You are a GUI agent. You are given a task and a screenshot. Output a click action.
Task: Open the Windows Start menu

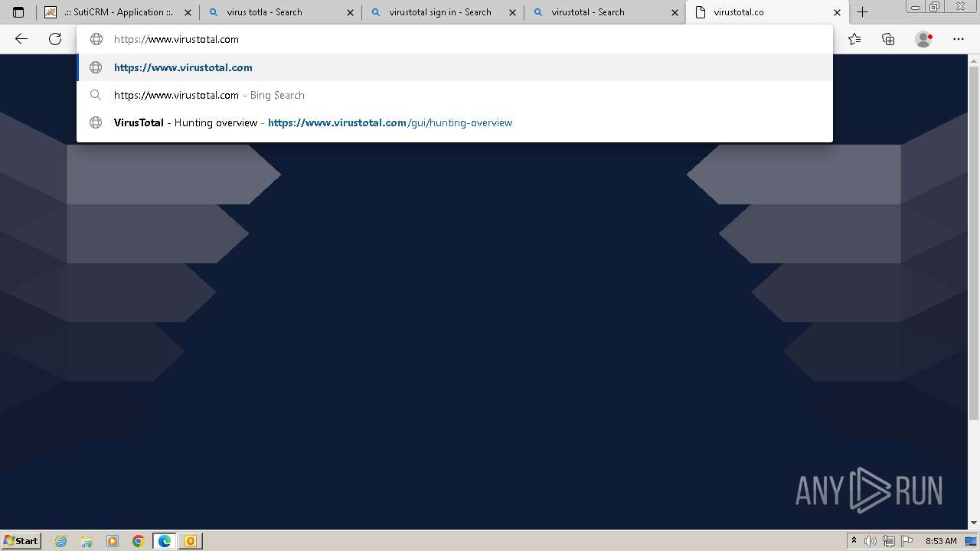[x=21, y=540]
